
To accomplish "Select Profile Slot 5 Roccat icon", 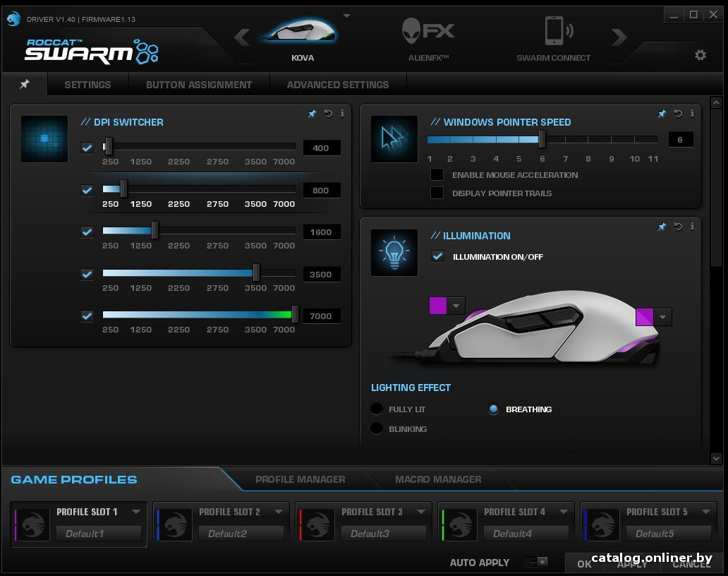I will (602, 524).
